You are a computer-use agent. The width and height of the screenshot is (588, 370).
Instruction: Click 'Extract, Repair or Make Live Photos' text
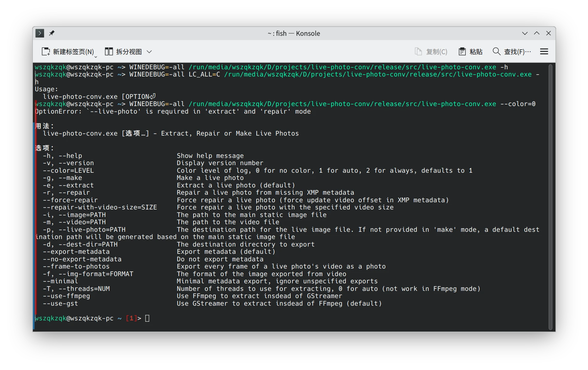coord(230,133)
